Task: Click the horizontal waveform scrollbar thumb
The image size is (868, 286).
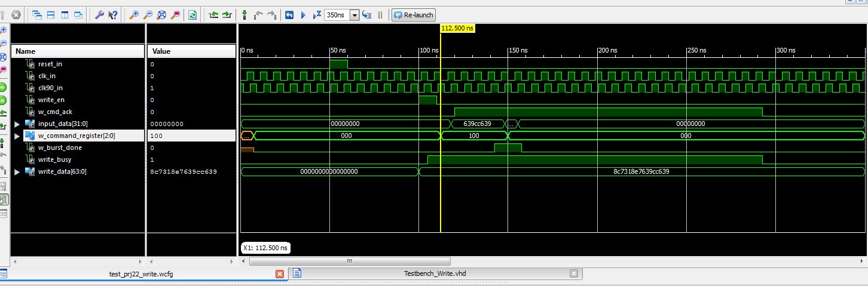Action: 350,261
